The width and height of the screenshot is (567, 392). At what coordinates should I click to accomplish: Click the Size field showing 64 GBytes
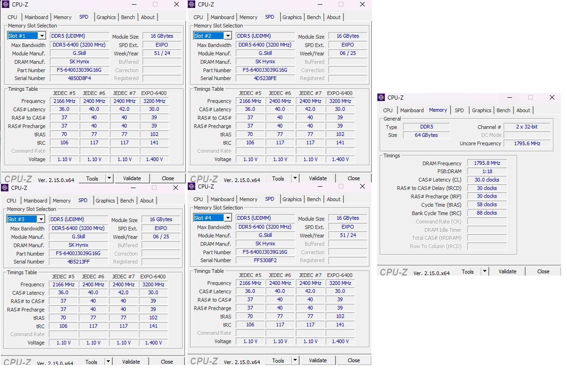[426, 135]
